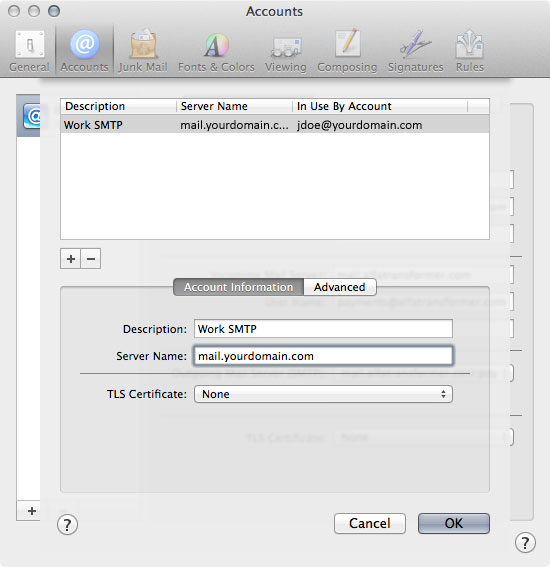Sort by Description column header
Viewport: 550px width, 567px height.
click(119, 106)
